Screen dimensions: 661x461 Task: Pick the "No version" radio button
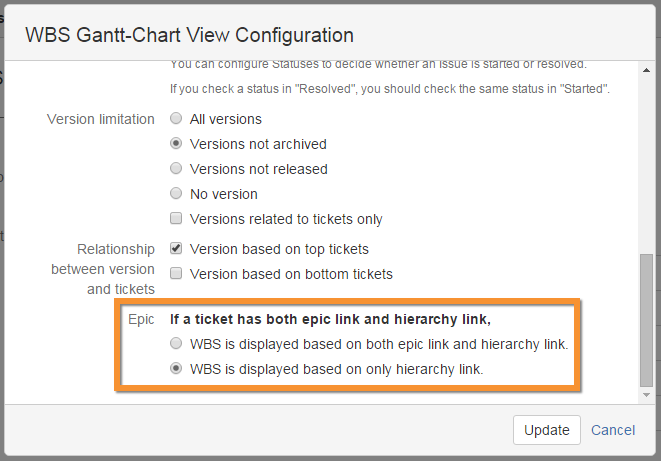point(176,194)
